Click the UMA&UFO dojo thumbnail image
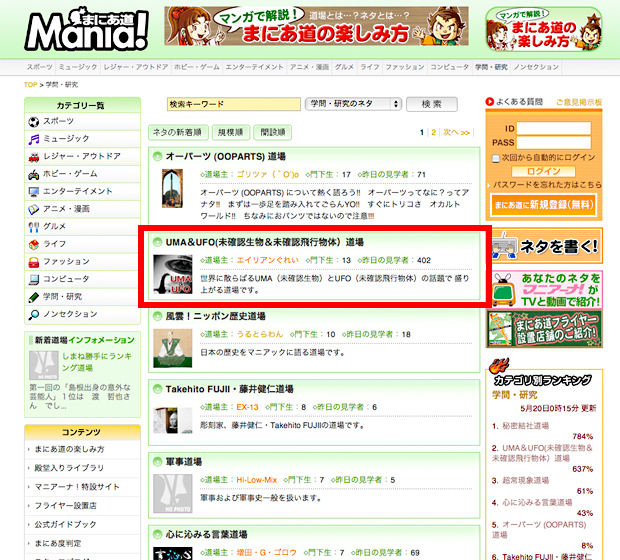Screen dimensions: 620x560 tap(172, 274)
